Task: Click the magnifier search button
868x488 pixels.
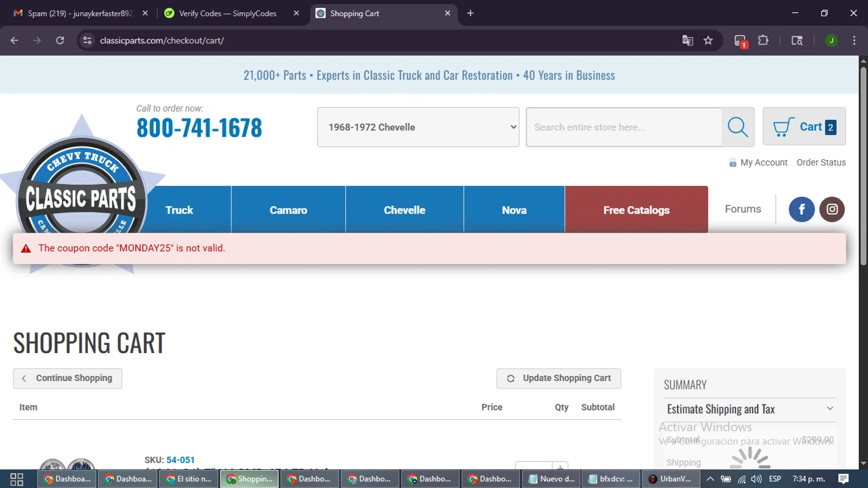Action: 738,127
